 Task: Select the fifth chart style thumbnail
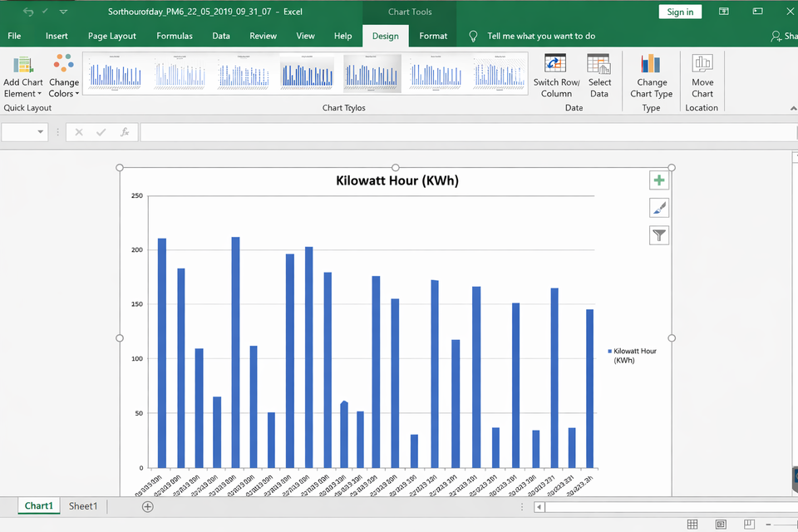(372, 74)
